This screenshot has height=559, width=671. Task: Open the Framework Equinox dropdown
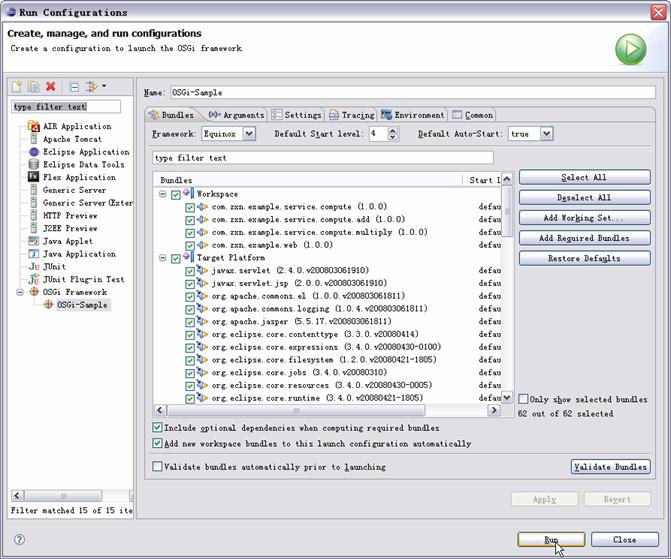[249, 134]
